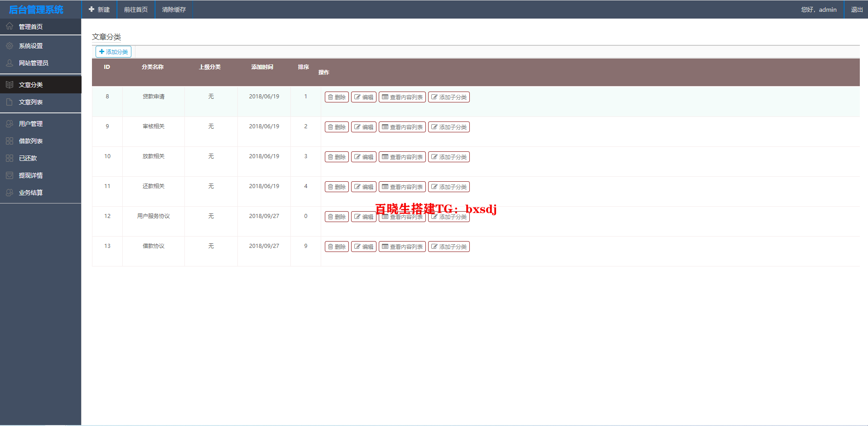Select the 借款协议 name cell
Screen dimensions: 868x426
(x=154, y=246)
